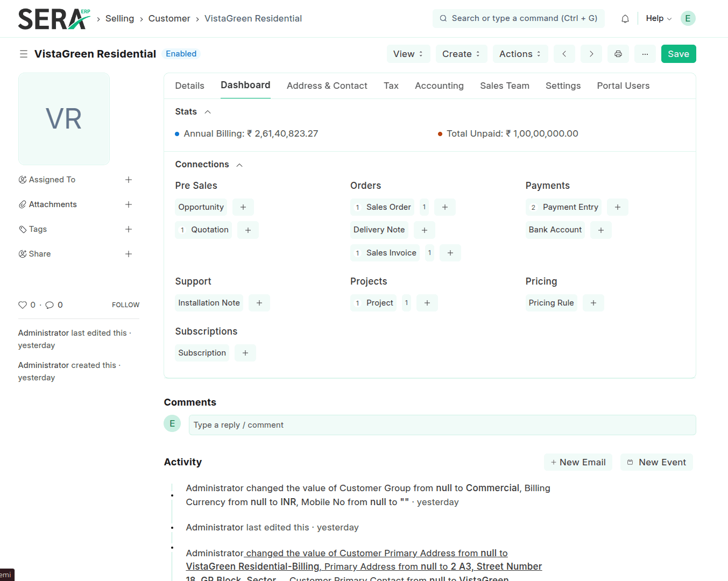Create new Subscription with plus
Image resolution: width=728 pixels, height=581 pixels.
pos(245,353)
